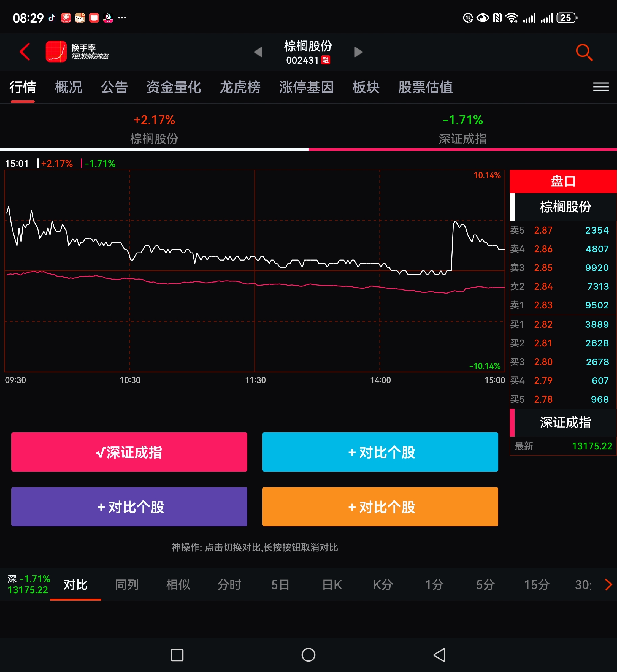Tap the orange 对比个股 button
Image resolution: width=617 pixels, height=672 pixels.
(x=380, y=507)
